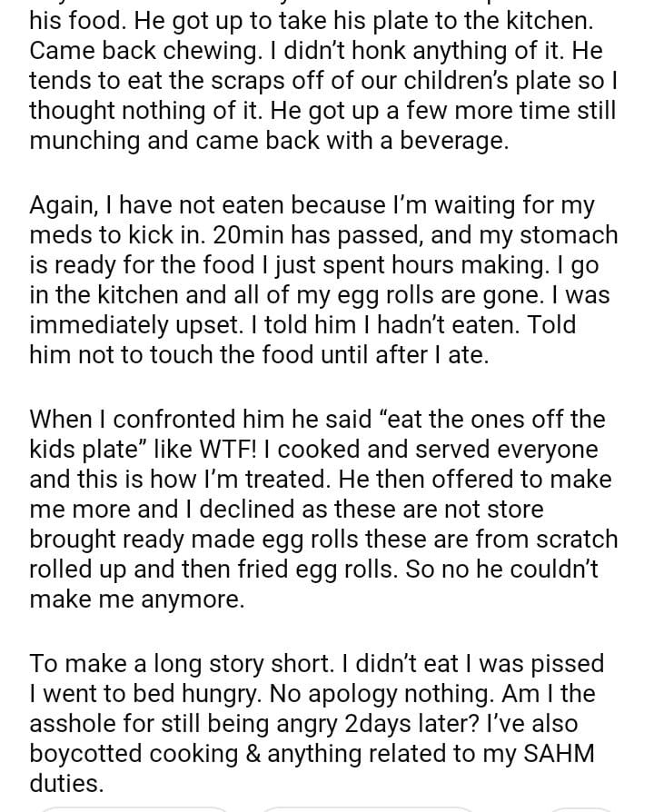Image resolution: width=654 pixels, height=812 pixels.
Task: Click the paragraph starting "When I confronted him"
Action: pos(322,509)
